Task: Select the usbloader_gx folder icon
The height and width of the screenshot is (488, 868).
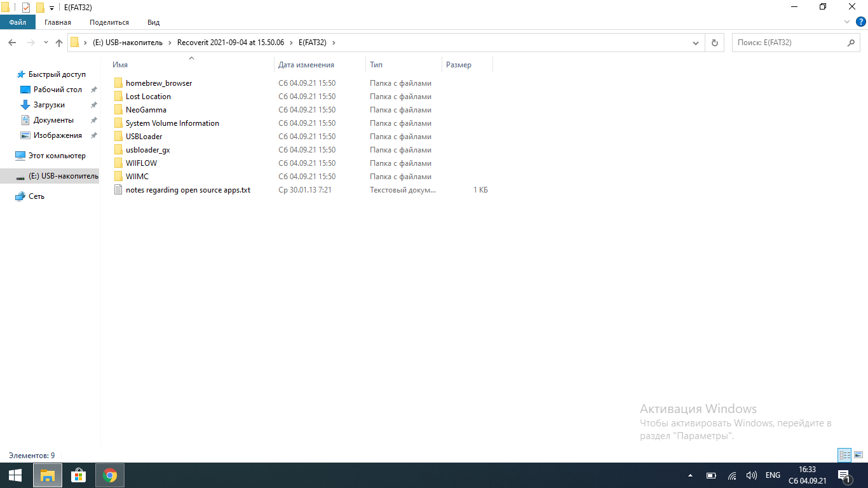Action: (x=118, y=150)
